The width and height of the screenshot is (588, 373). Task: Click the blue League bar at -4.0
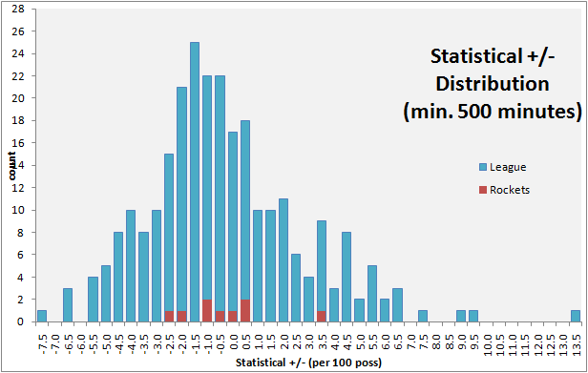131,266
